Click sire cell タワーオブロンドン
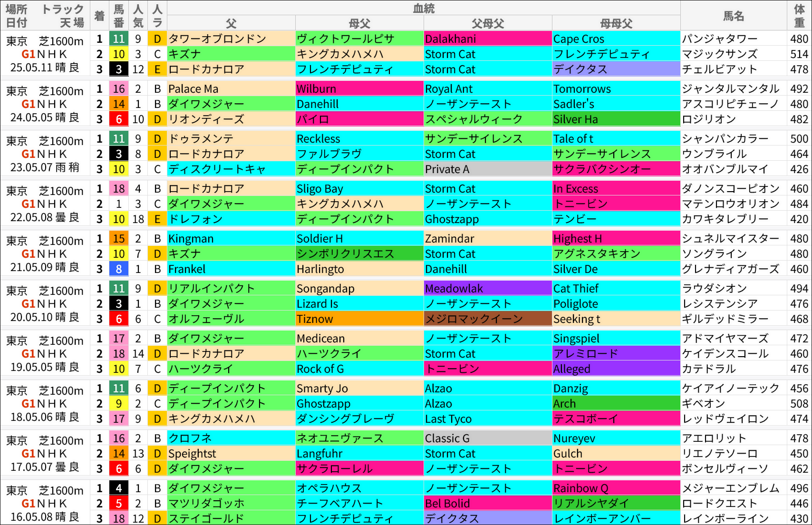 (x=231, y=39)
